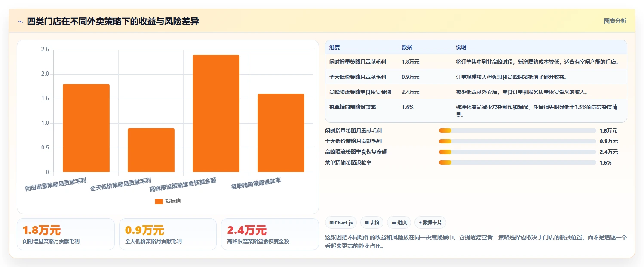Click the 闲时增量策略月贡献毛利 chart bar

pos(86,128)
